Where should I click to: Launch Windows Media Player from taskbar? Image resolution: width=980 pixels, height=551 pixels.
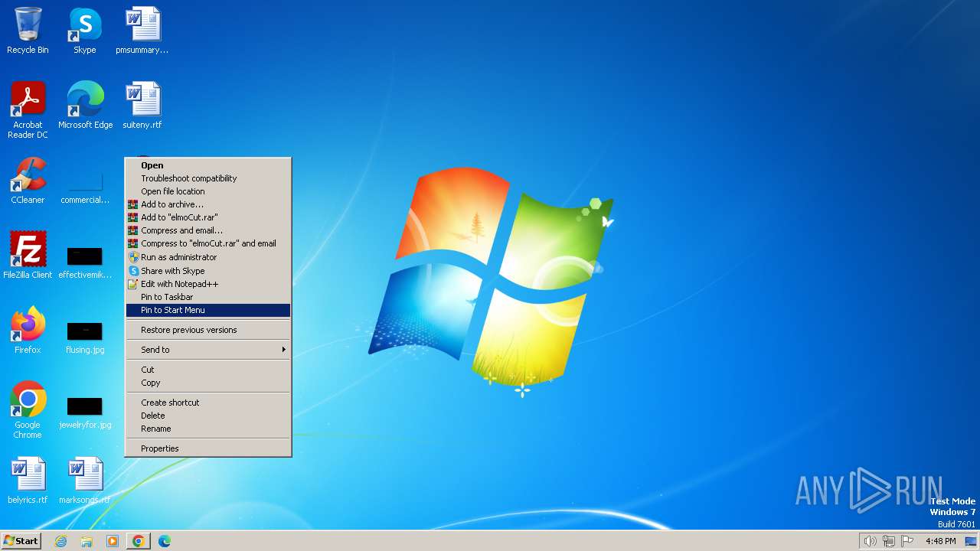[113, 541]
